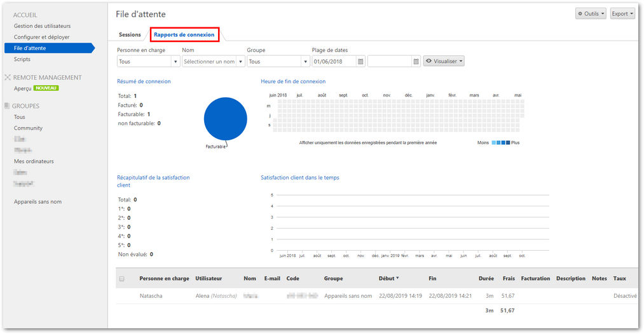Select Appareils sans nom in sidebar
Screen dimensions: 644x334
pos(38,201)
